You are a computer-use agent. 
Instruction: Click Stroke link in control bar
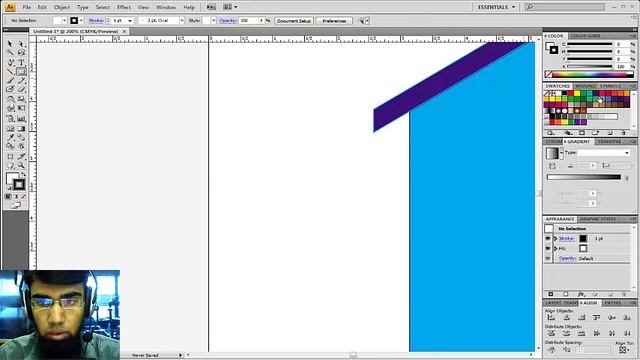pos(96,20)
